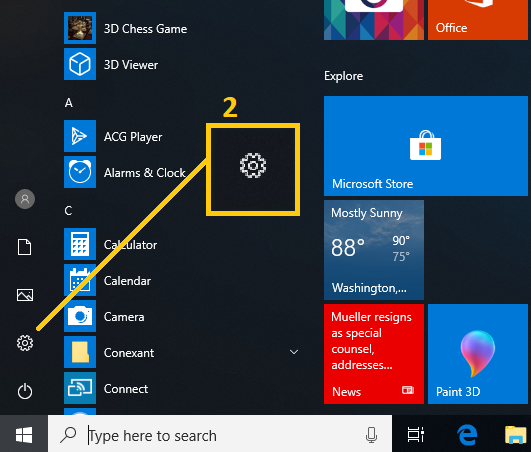Launch Microsoft Edge from the taskbar
The height and width of the screenshot is (452, 531).
pos(467,435)
